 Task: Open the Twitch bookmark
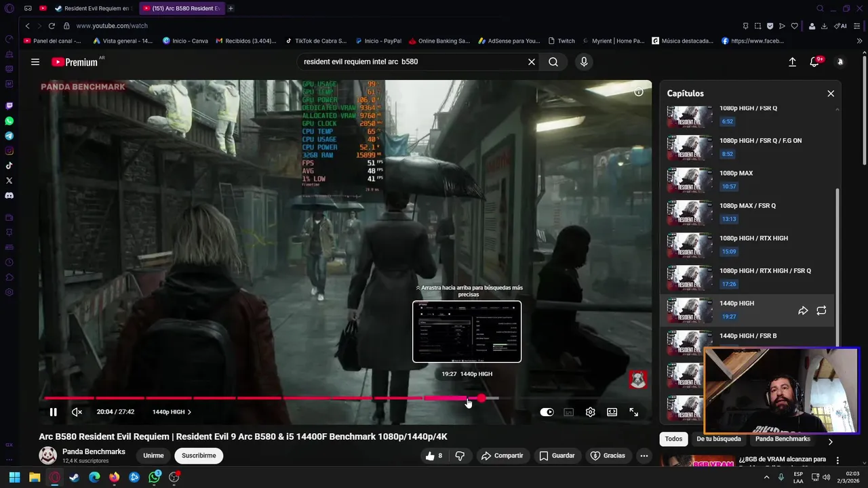[561, 41]
